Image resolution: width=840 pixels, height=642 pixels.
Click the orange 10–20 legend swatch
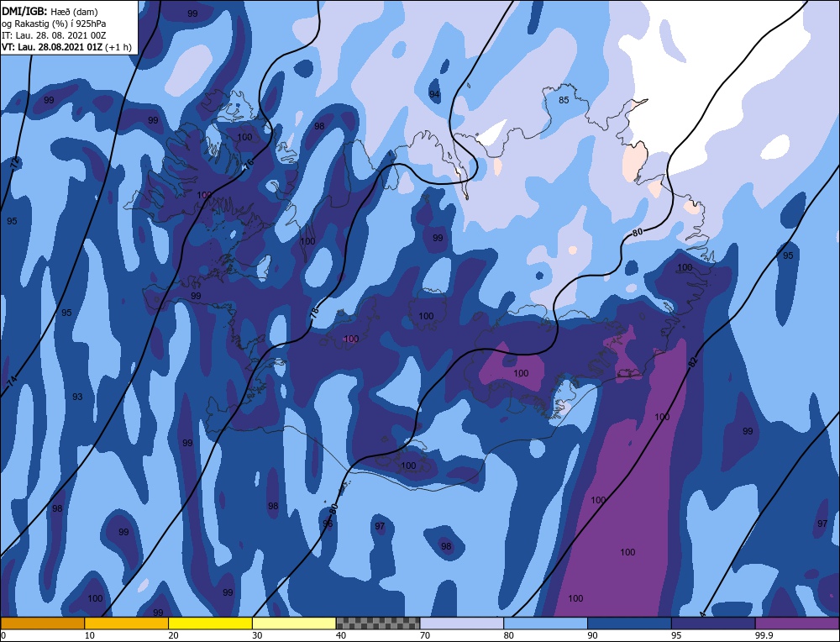pyautogui.click(x=127, y=624)
